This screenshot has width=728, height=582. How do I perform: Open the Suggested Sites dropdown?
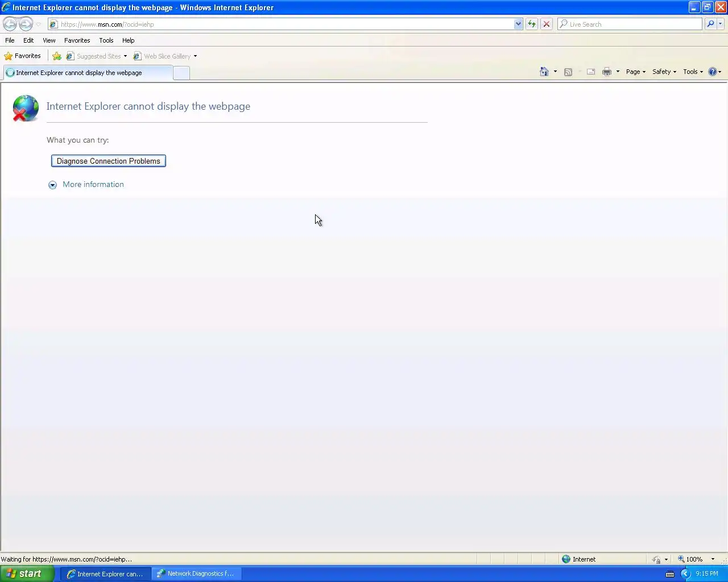(97, 56)
